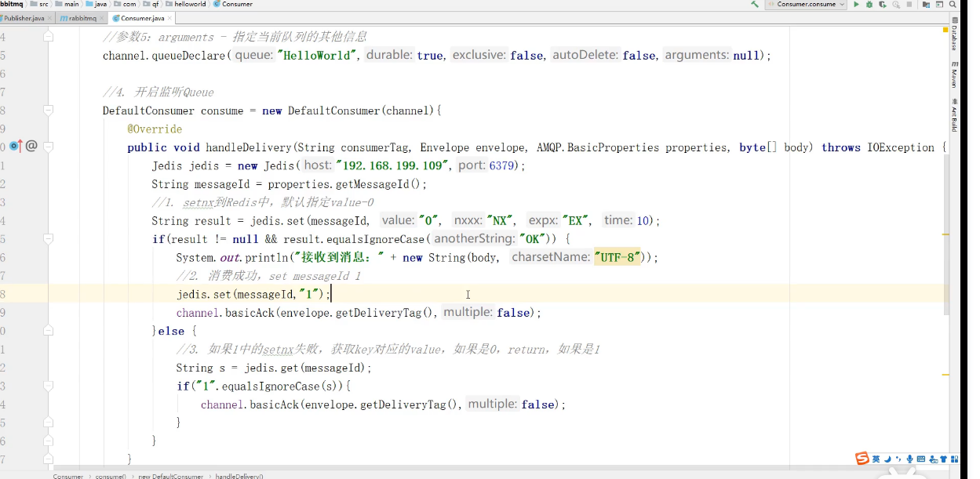The width and height of the screenshot is (980, 479).
Task: Click helloworld in the navigation breadcrumb
Action: click(190, 4)
